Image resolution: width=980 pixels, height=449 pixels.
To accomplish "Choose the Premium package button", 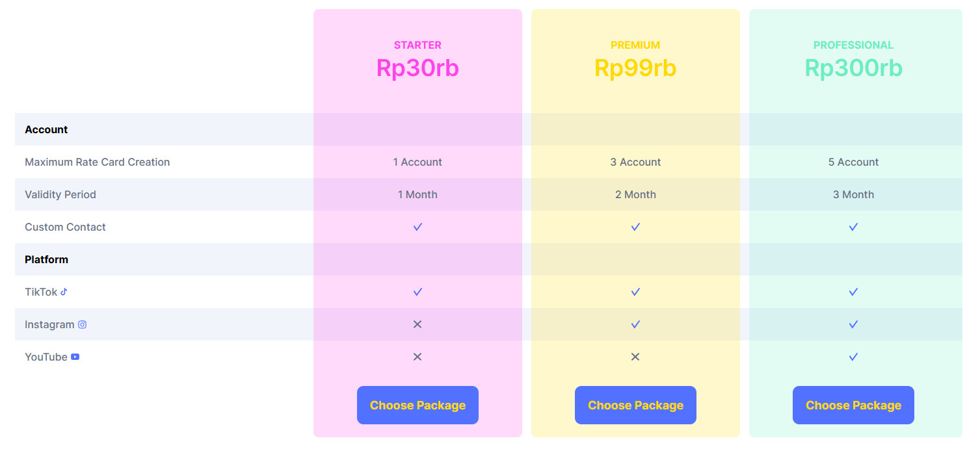I will (x=635, y=405).
